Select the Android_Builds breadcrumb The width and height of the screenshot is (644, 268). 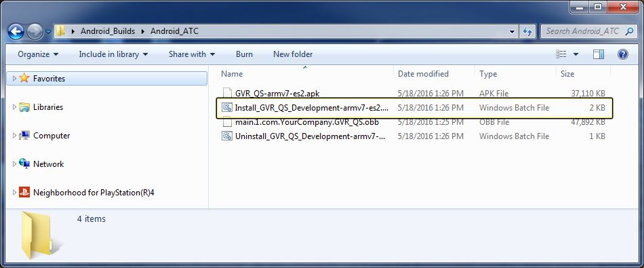[108, 31]
